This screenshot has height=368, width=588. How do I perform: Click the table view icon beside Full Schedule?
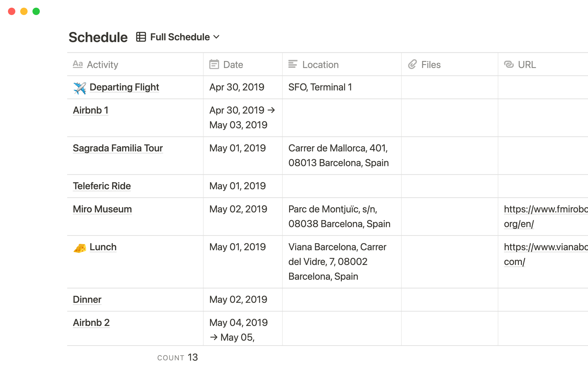click(x=141, y=37)
